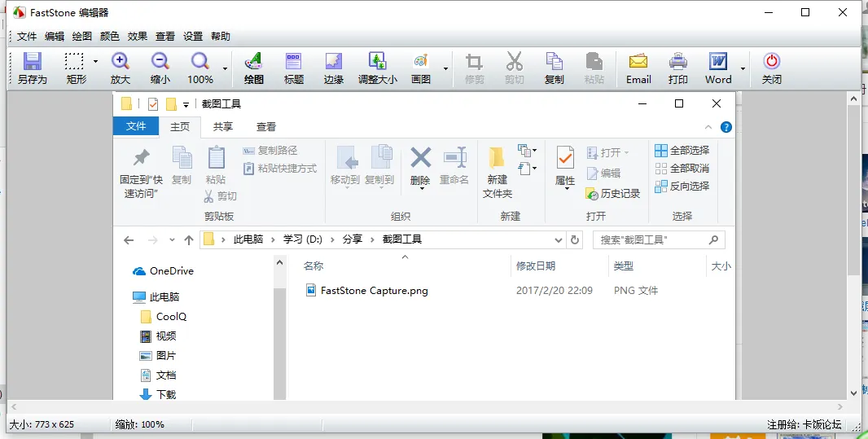Expand the 画图 external editor dropdown arrow

click(445, 68)
